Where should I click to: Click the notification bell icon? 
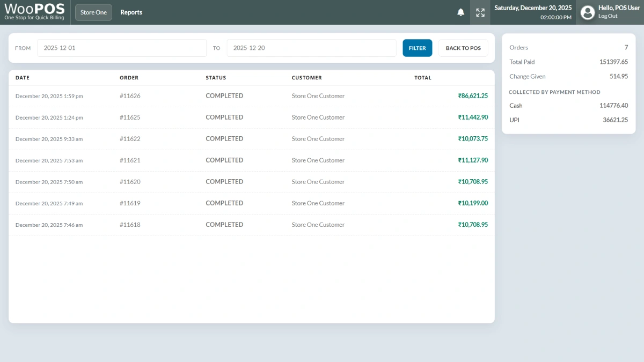pos(460,12)
